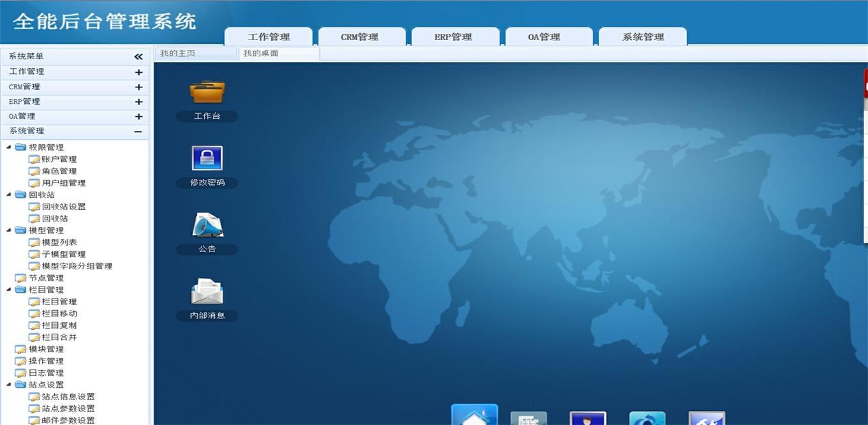Collapse the 站点设置 tree node triangle
The width and height of the screenshot is (868, 425).
[9, 385]
